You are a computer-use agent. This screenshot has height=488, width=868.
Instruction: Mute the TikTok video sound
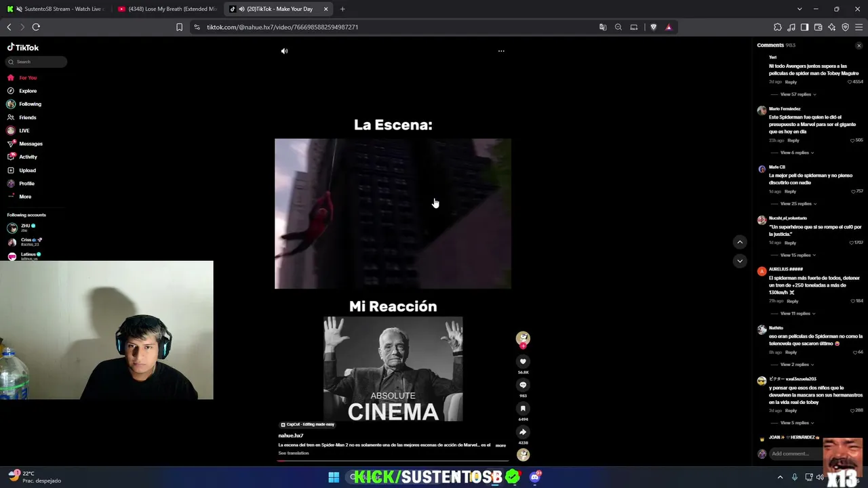coord(284,51)
